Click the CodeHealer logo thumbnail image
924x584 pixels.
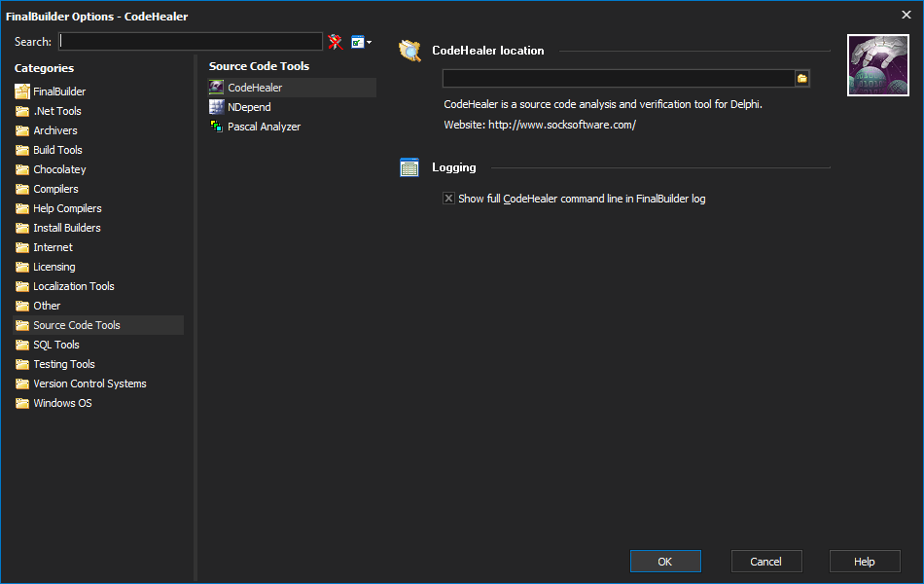(878, 65)
